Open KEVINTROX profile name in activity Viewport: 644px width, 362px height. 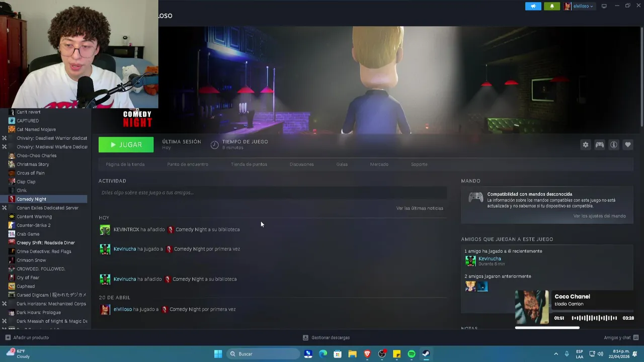pyautogui.click(x=126, y=229)
